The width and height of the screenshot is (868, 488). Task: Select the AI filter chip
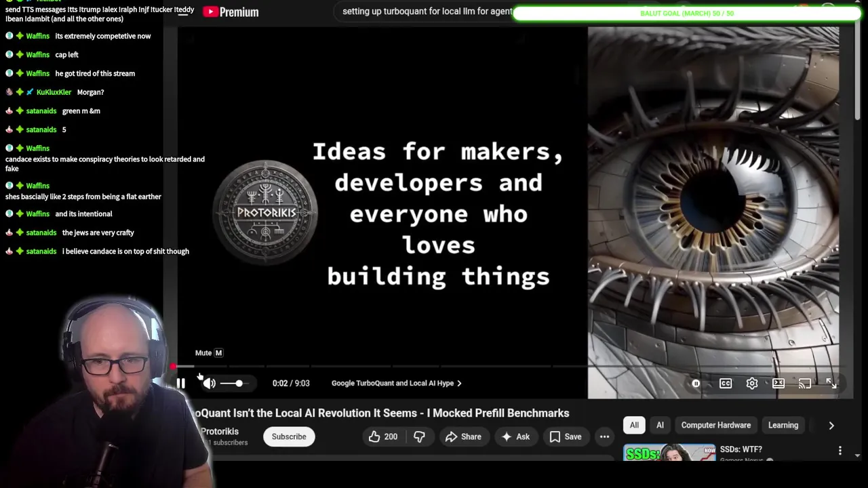pyautogui.click(x=660, y=425)
